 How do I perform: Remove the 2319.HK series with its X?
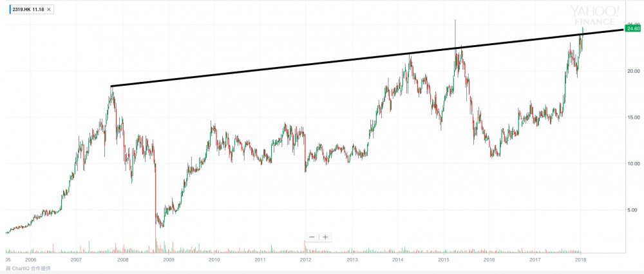pyautogui.click(x=50, y=10)
